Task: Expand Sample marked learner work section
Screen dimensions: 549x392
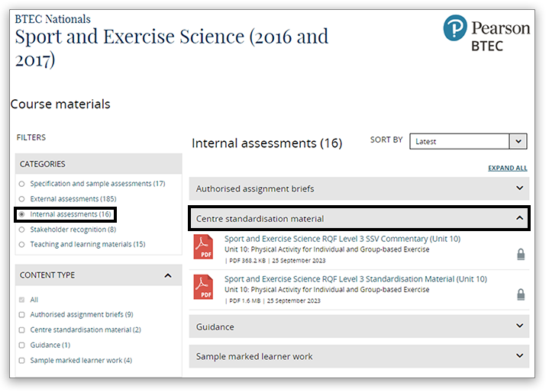Action: (x=358, y=356)
